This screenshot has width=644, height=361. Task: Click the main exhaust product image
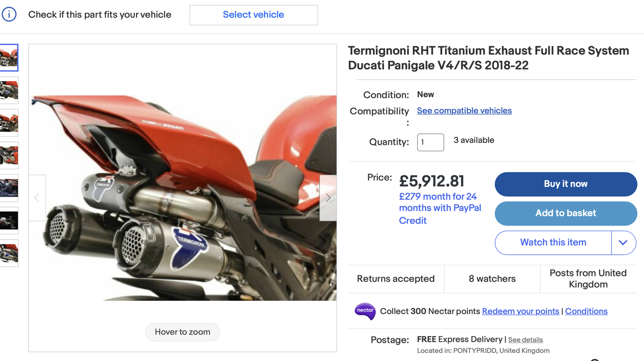pyautogui.click(x=182, y=198)
